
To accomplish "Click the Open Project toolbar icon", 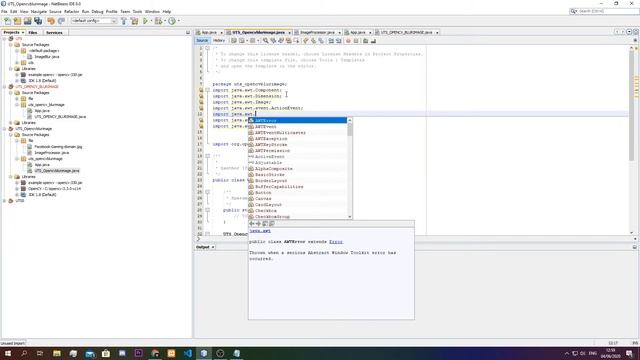I will (27, 21).
